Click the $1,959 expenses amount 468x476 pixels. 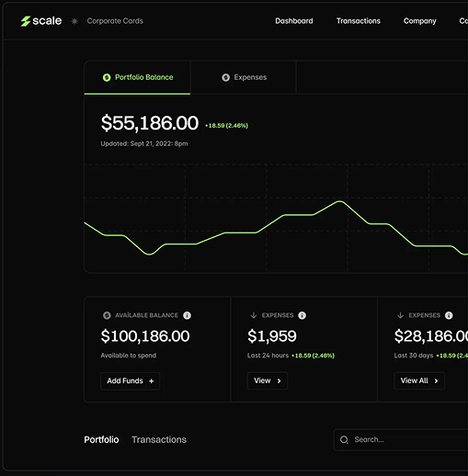[x=272, y=336]
